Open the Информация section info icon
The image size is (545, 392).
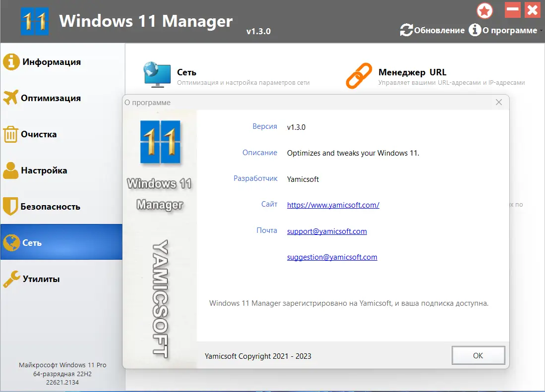pyautogui.click(x=11, y=61)
